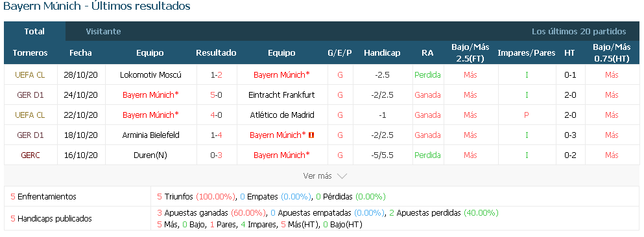Image resolution: width=644 pixels, height=237 pixels.
Task: Click the Impares/Pares column header
Action: pos(526,53)
